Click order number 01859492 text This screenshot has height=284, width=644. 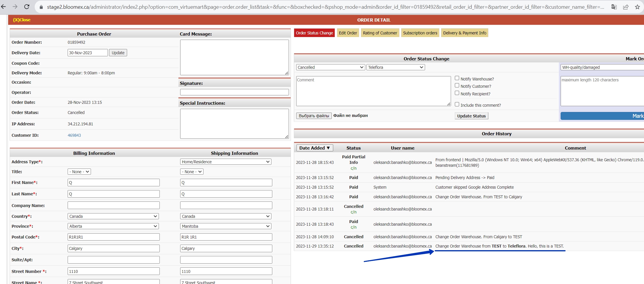76,42
